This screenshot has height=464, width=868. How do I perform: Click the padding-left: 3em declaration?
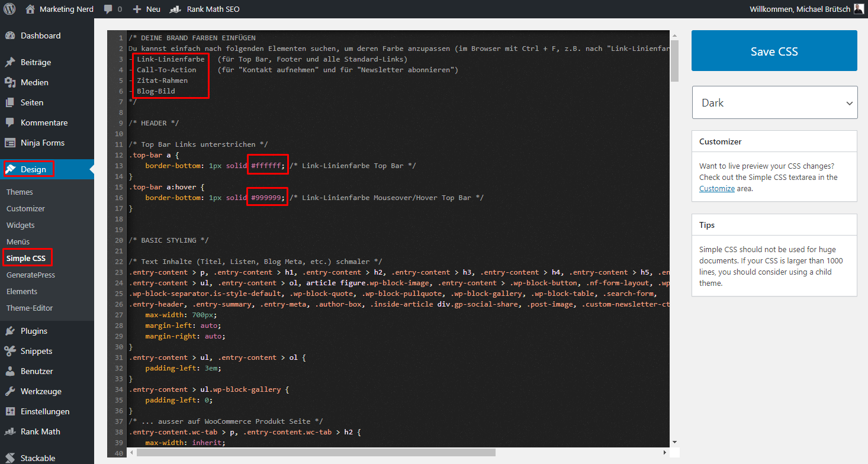tap(182, 368)
